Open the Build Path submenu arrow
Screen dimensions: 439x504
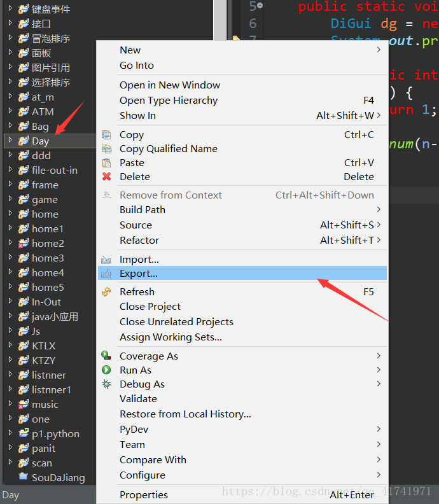pos(379,209)
